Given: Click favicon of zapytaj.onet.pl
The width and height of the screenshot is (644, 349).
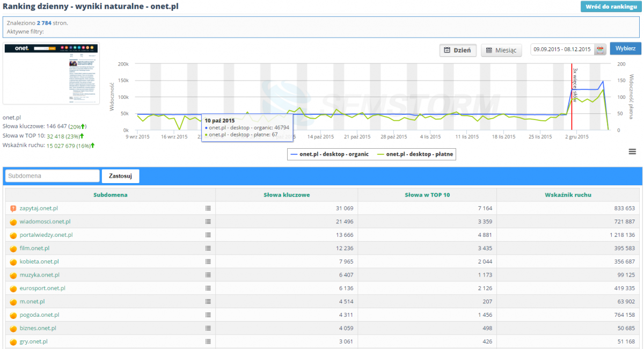Looking at the screenshot, I should click(13, 208).
